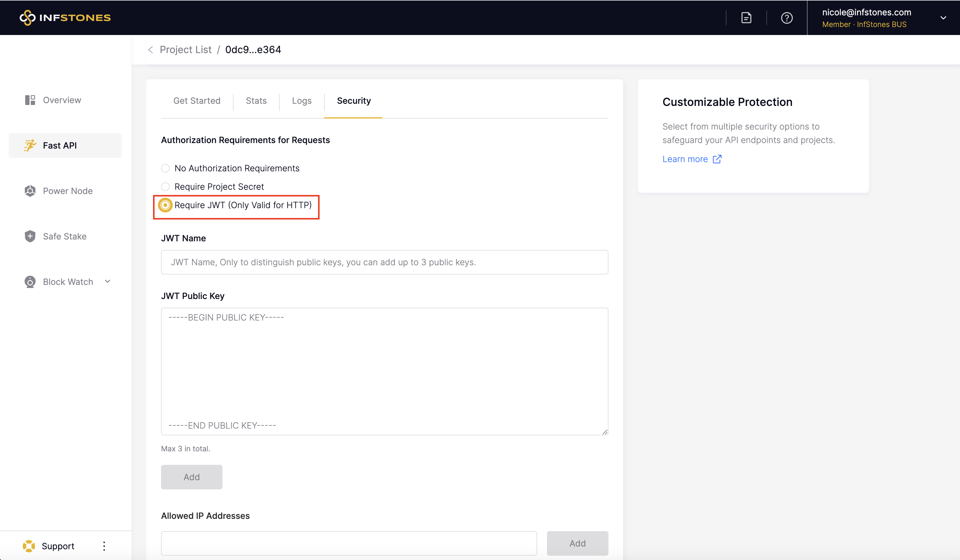Switch to the Stats tab
The height and width of the screenshot is (560, 960).
[x=256, y=100]
